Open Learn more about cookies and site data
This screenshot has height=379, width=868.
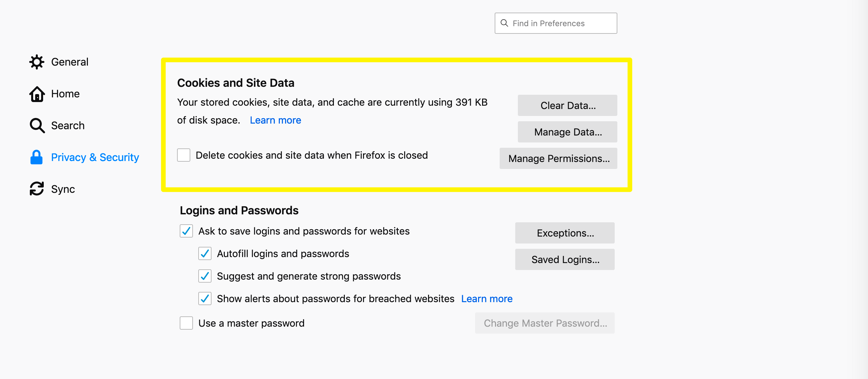(275, 120)
